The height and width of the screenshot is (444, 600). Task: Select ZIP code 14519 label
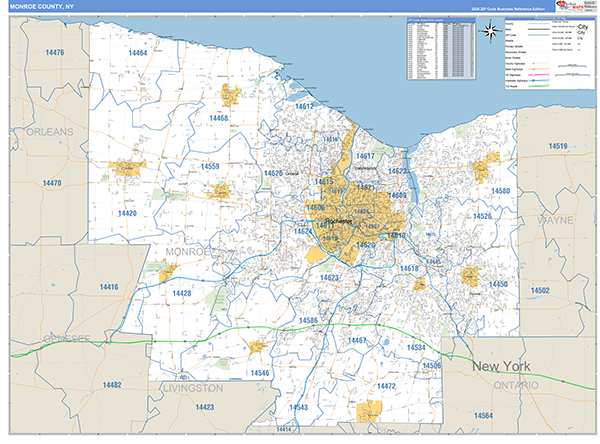(557, 147)
